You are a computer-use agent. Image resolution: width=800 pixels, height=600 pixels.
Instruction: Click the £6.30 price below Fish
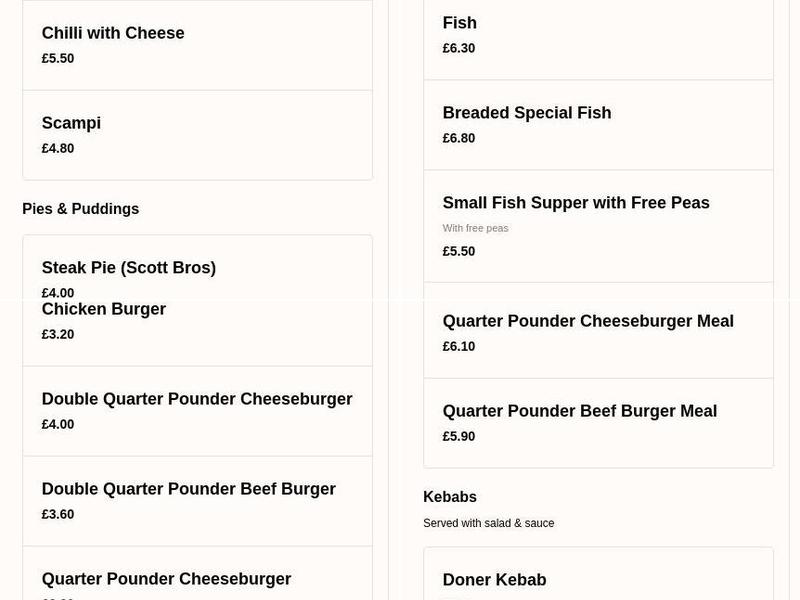click(x=459, y=48)
